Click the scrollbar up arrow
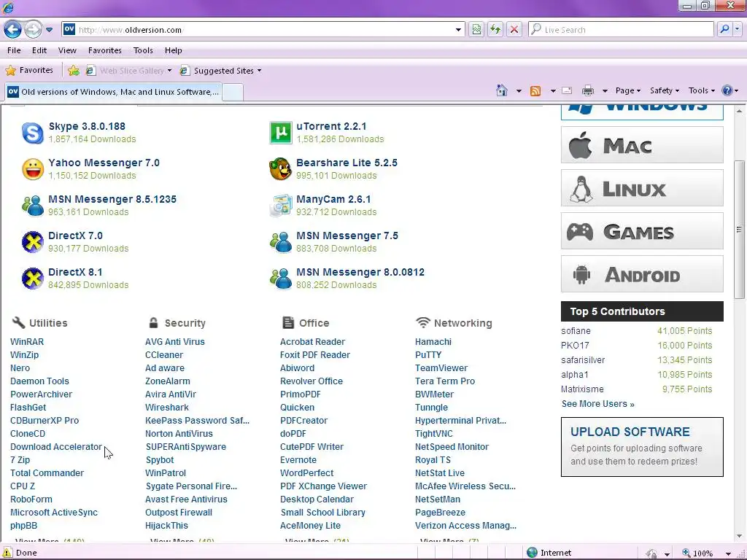The image size is (747, 560). [739, 111]
